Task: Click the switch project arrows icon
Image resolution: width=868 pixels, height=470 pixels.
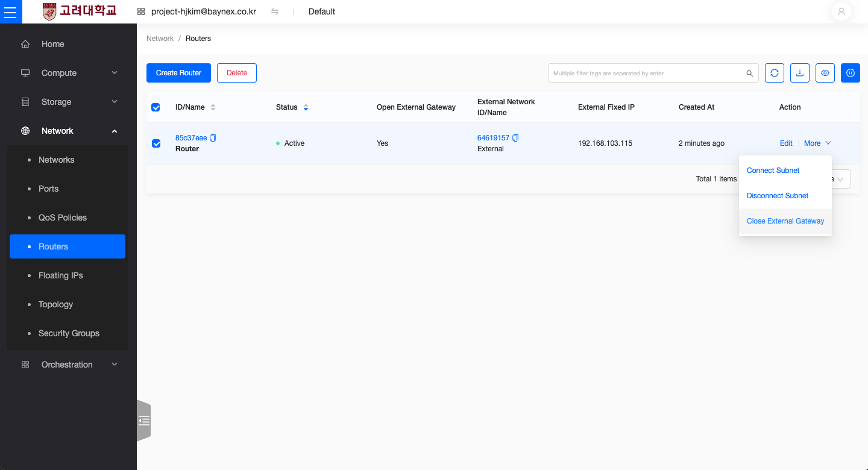Action: tap(275, 11)
